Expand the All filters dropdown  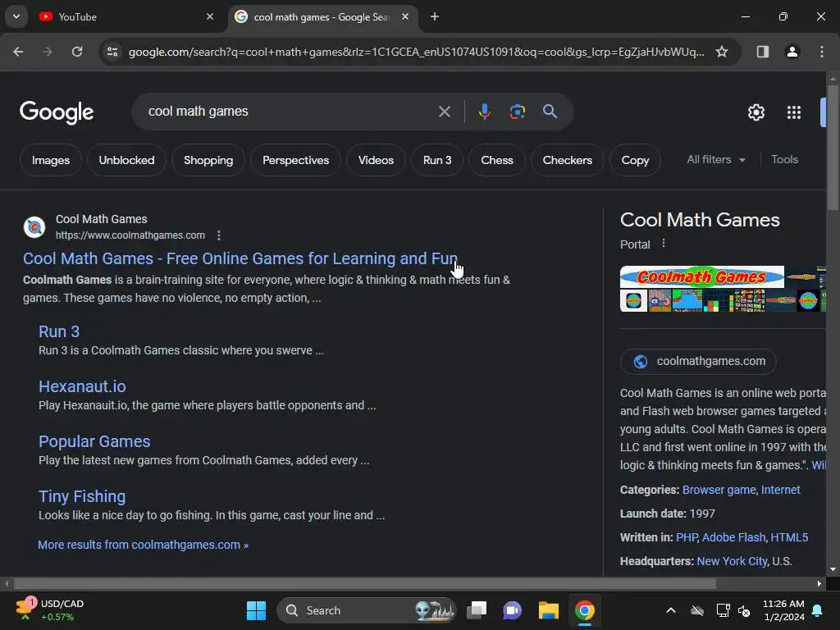click(x=716, y=160)
